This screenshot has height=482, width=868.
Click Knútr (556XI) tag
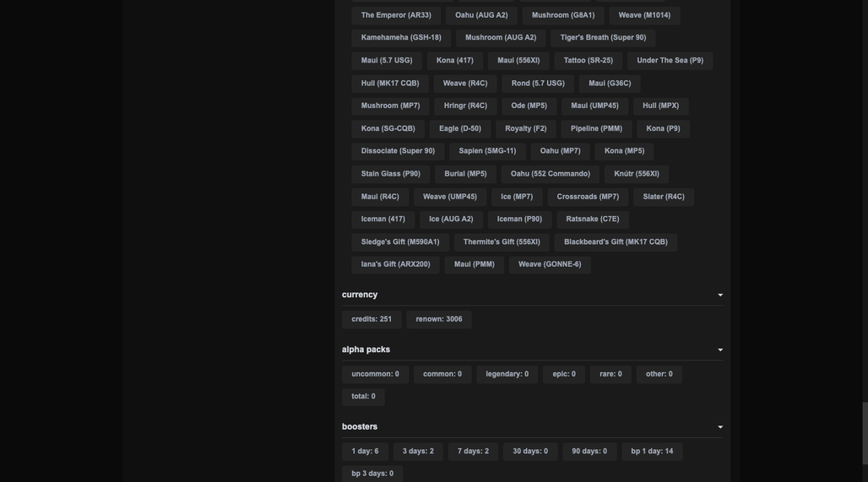(x=636, y=174)
